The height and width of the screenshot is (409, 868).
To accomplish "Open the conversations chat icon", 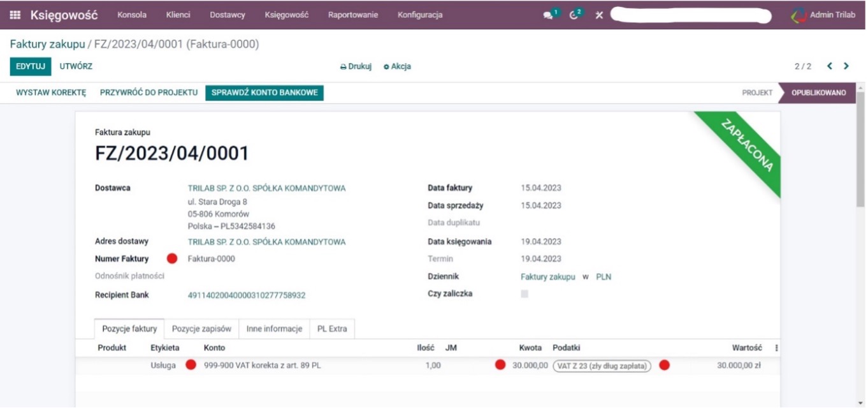I will (548, 15).
